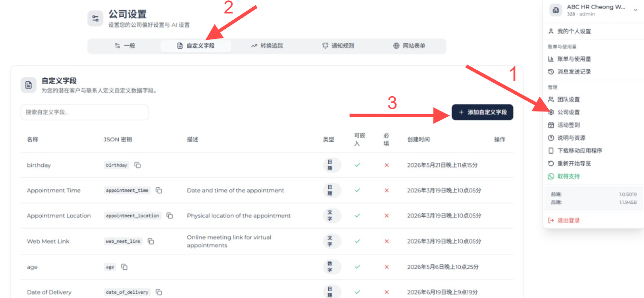Switch to the 一般 tab
Viewport: 644px width, 298px height.
(x=124, y=46)
